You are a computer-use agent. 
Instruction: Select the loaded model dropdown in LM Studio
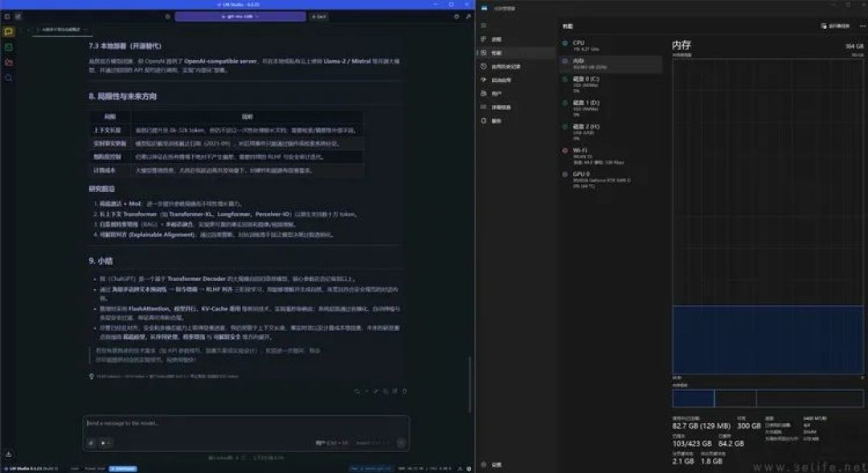tap(240, 17)
